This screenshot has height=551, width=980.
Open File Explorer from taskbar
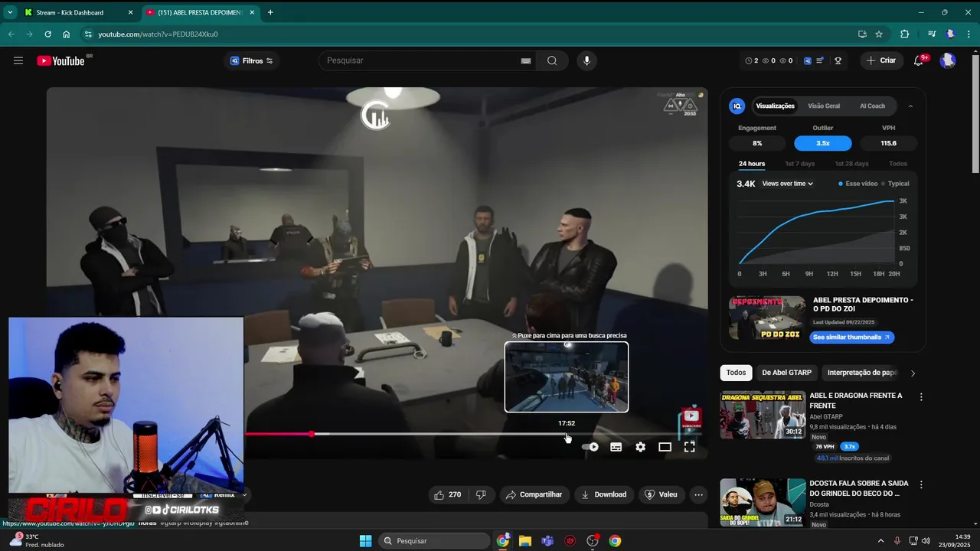click(525, 541)
